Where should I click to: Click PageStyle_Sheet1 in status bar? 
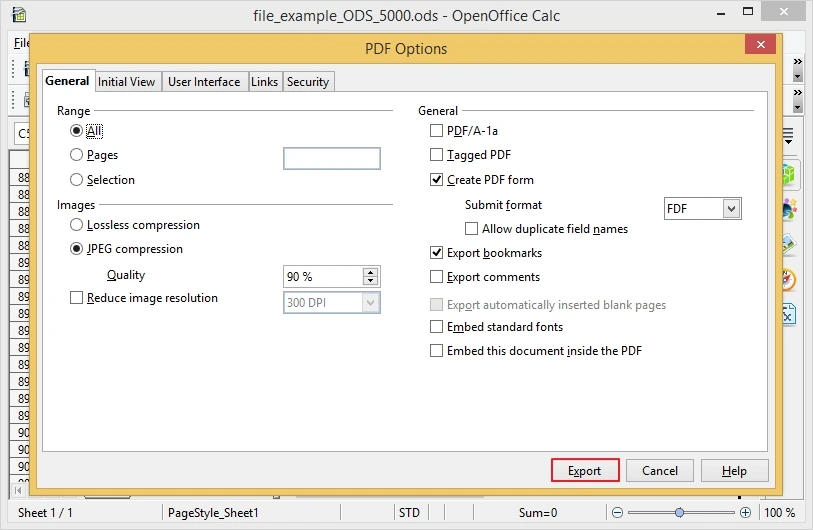point(213,512)
